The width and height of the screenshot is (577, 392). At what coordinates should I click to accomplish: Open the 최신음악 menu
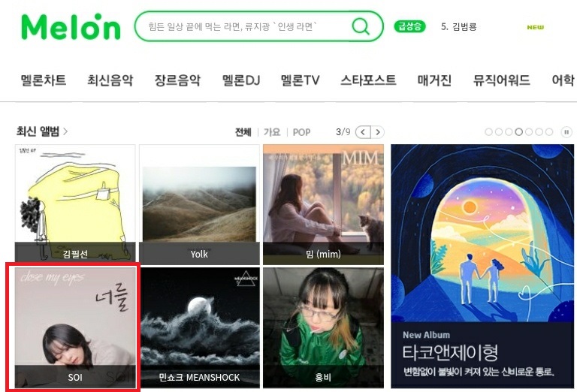(x=110, y=80)
